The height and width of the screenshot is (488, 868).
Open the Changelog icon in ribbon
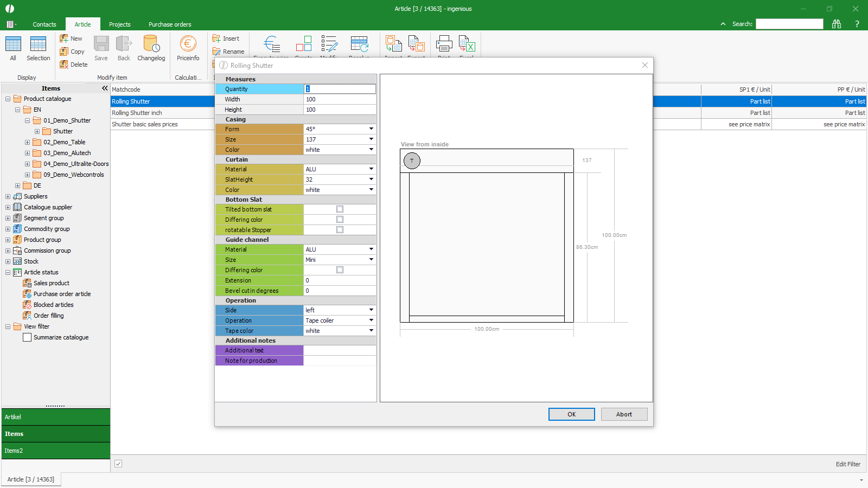(151, 44)
